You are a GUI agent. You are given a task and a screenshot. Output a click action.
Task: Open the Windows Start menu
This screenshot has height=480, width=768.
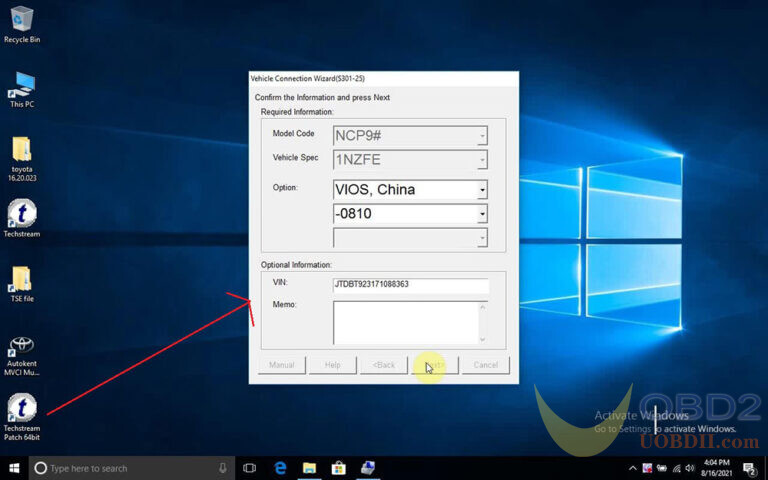(x=14, y=468)
